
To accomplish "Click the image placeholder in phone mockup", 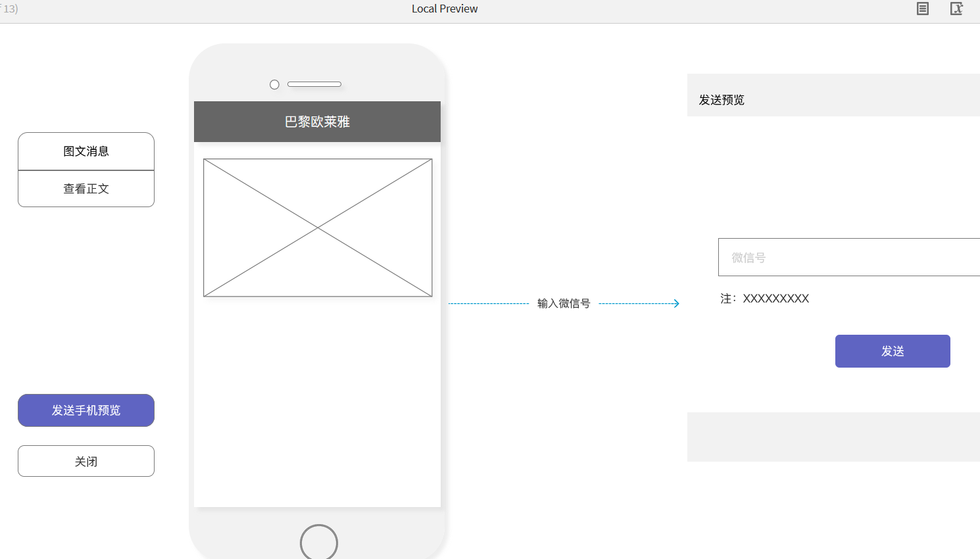I will (318, 228).
